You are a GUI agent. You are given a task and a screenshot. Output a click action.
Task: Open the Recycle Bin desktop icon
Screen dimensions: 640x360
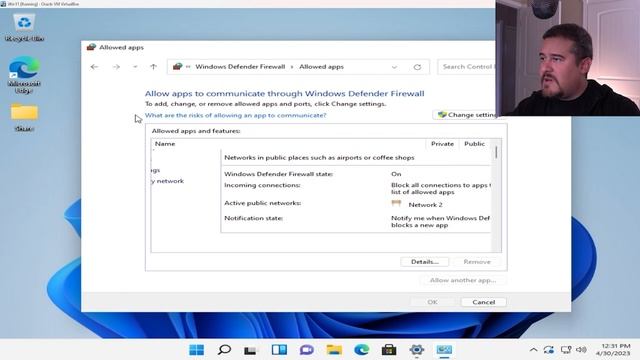click(24, 28)
